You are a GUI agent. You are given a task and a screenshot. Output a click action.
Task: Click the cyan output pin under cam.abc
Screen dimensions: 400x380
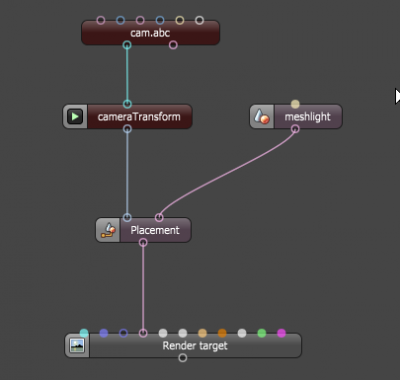(x=127, y=45)
